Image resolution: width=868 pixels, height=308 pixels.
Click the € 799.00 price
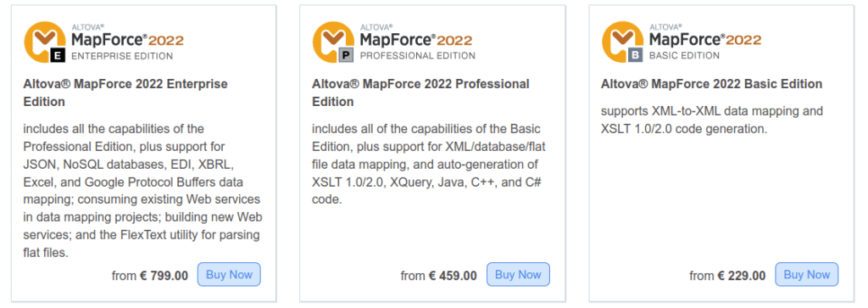click(164, 275)
